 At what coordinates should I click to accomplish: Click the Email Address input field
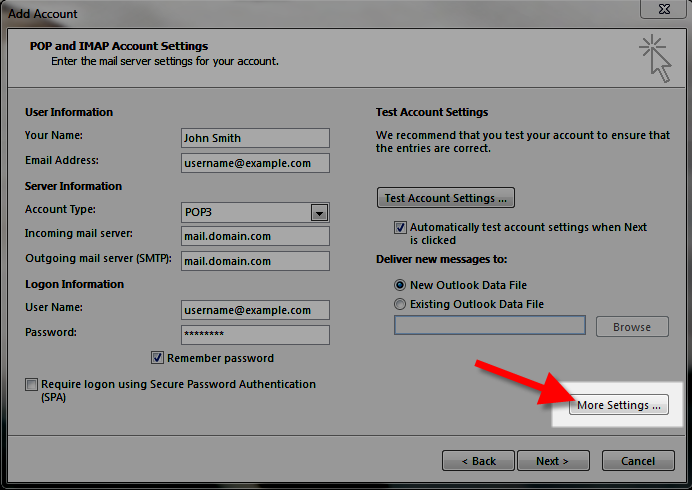tap(255, 163)
